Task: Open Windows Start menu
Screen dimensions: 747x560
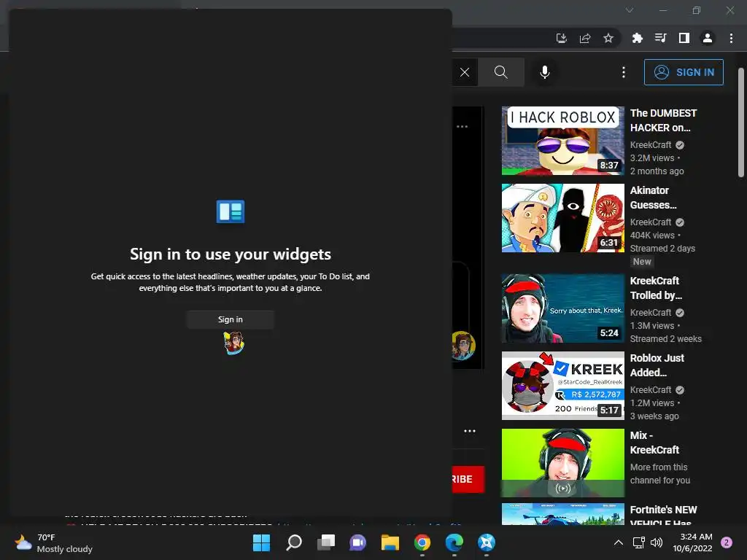Action: tap(261, 542)
